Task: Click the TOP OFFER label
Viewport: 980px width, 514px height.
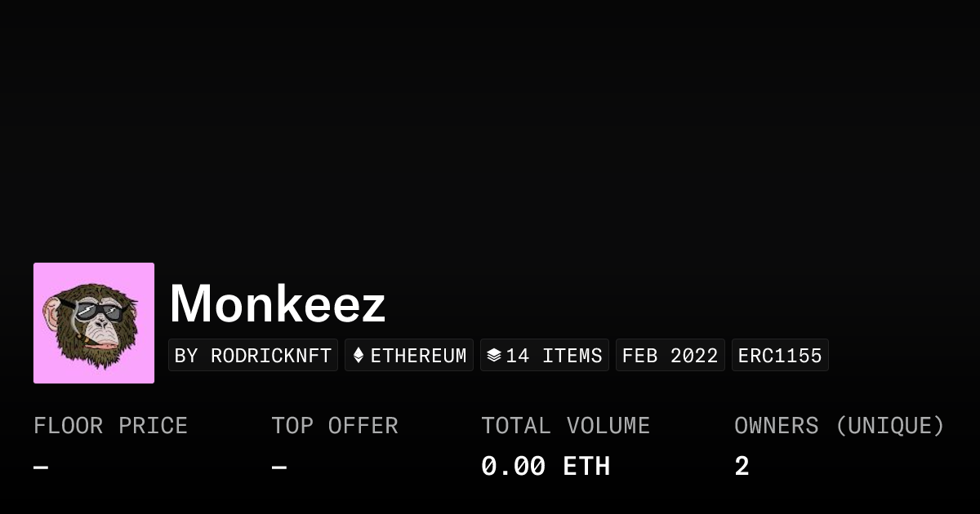Action: (x=335, y=426)
